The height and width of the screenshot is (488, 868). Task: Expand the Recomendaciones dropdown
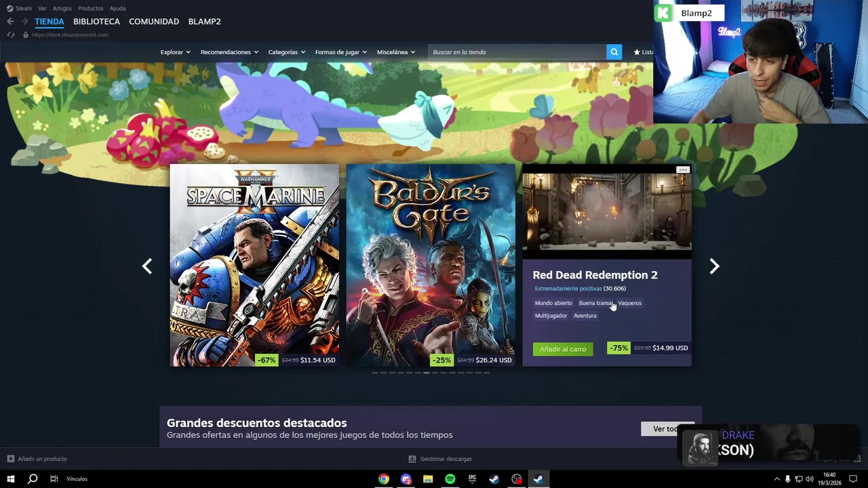click(229, 52)
